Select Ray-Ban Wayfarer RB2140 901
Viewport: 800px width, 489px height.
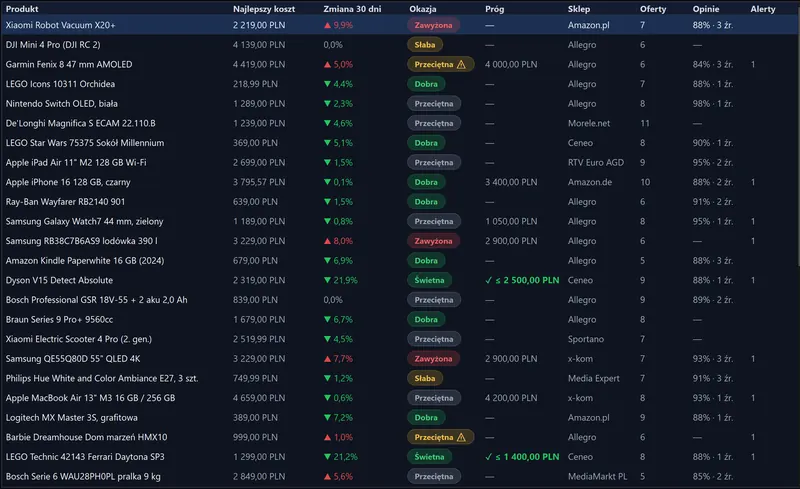click(x=65, y=202)
